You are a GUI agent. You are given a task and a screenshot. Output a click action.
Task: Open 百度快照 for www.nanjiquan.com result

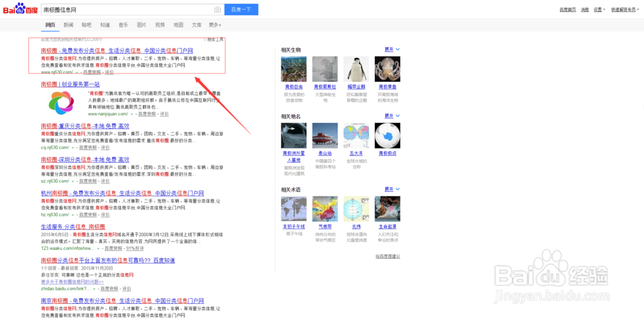pyautogui.click(x=147, y=114)
